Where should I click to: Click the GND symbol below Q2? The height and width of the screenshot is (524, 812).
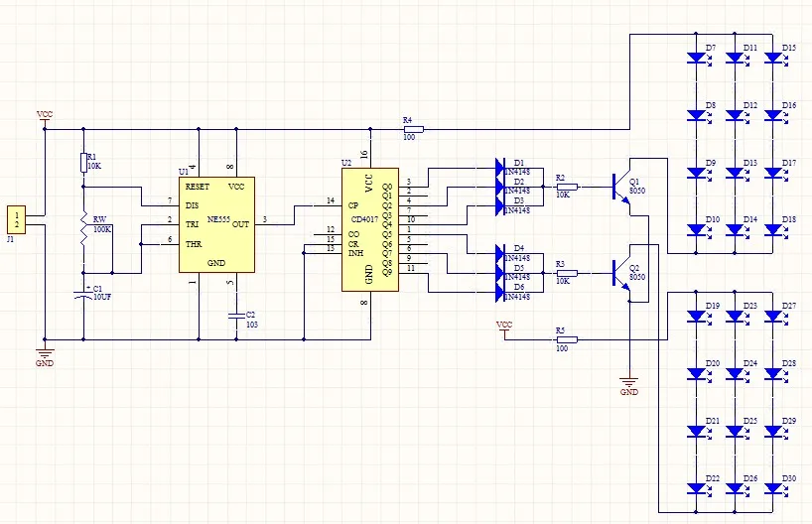point(628,383)
